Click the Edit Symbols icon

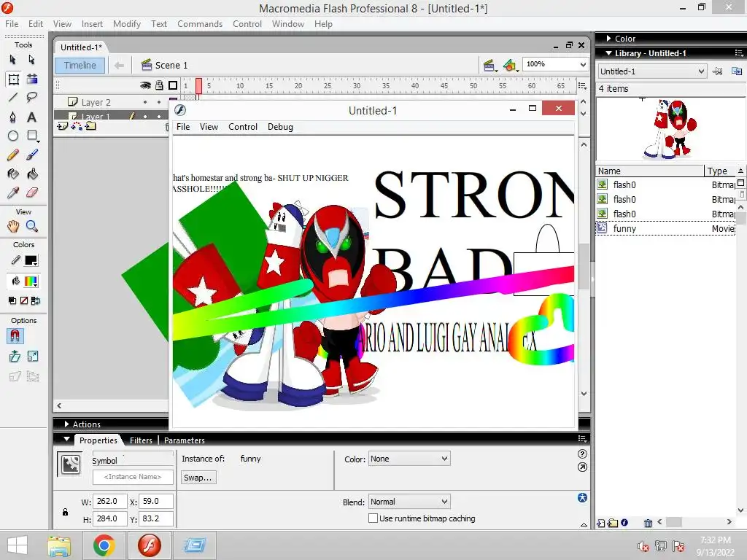pos(510,65)
